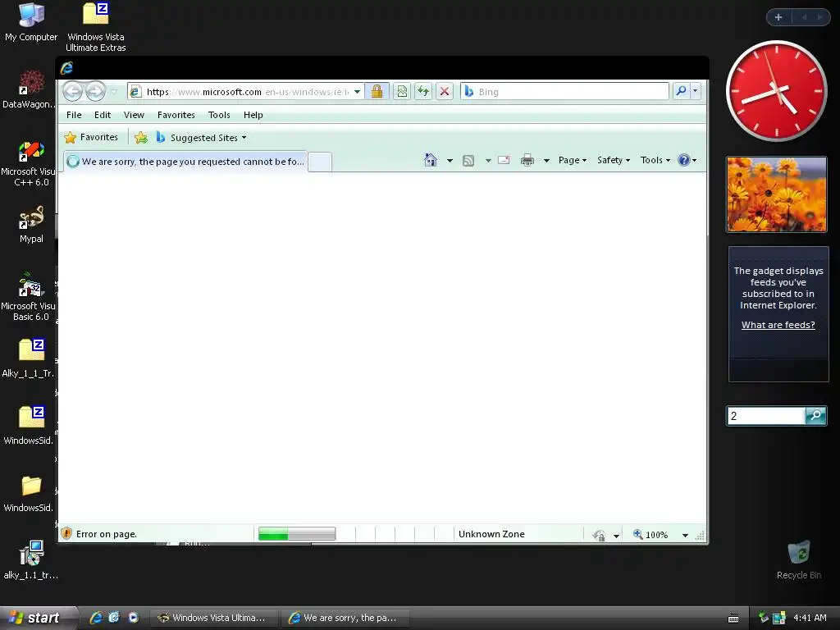This screenshot has width=840, height=630.
Task: Open the View menu
Action: coord(134,115)
